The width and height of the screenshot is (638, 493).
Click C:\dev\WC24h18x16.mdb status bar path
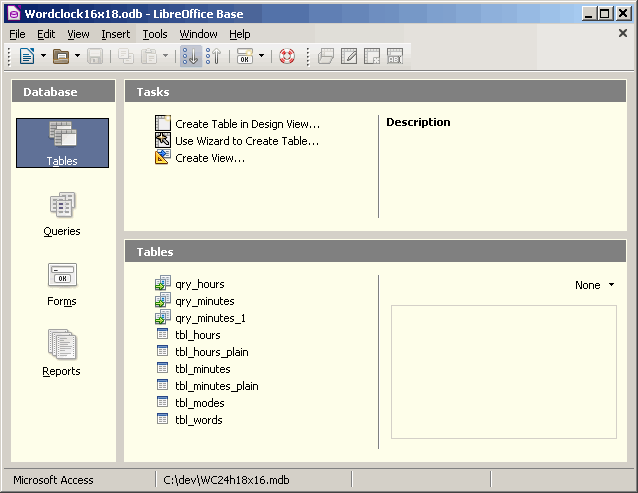pyautogui.click(x=226, y=480)
